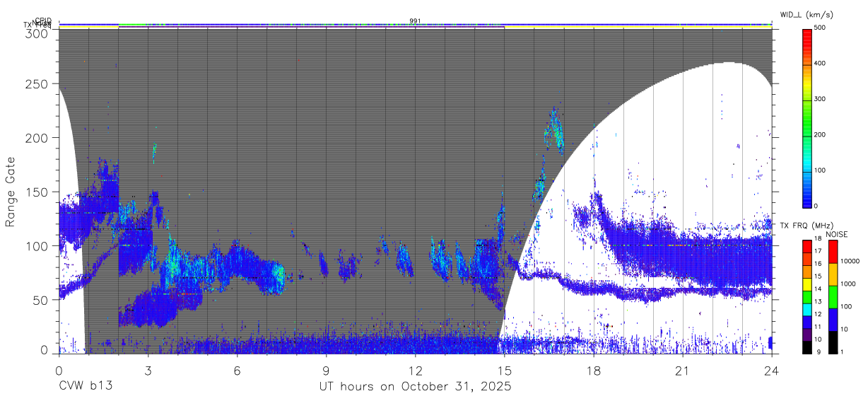The image size is (868, 401).
Task: Click the UT hours on October 31, 2025 label
Action: (x=415, y=387)
